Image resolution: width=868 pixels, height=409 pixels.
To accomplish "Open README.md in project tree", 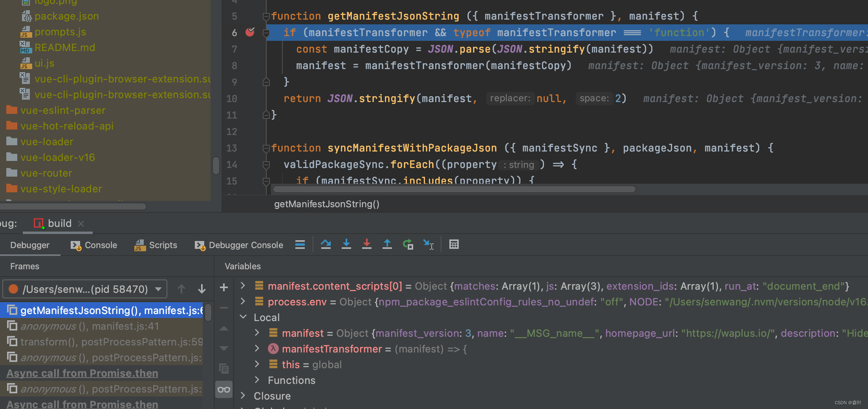I will pyautogui.click(x=65, y=47).
